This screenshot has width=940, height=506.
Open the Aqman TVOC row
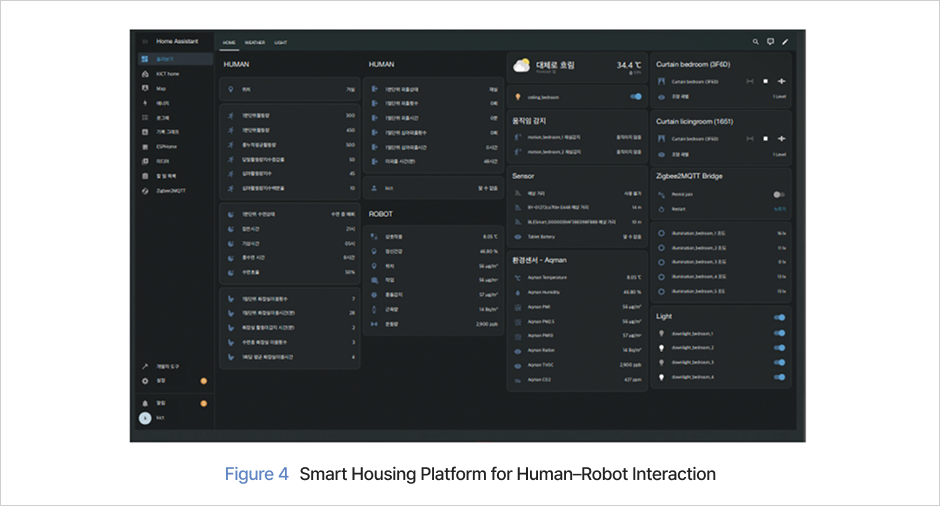pyautogui.click(x=577, y=365)
